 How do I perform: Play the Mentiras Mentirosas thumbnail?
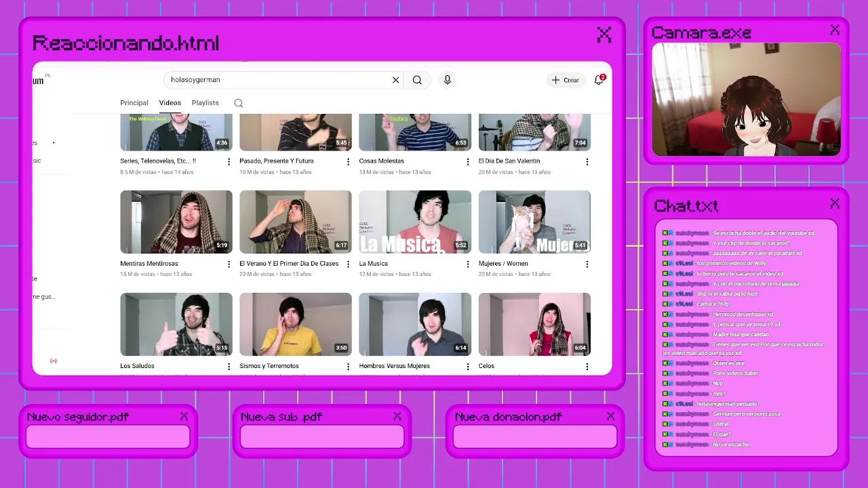pos(176,222)
